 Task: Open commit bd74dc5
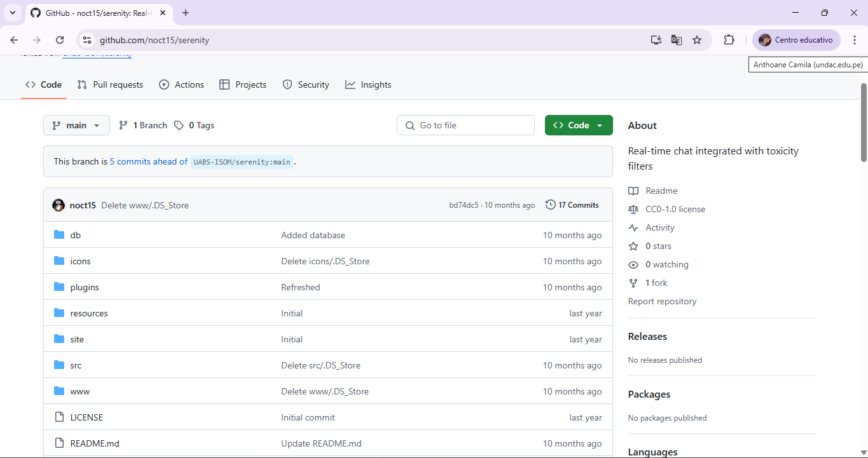point(464,205)
